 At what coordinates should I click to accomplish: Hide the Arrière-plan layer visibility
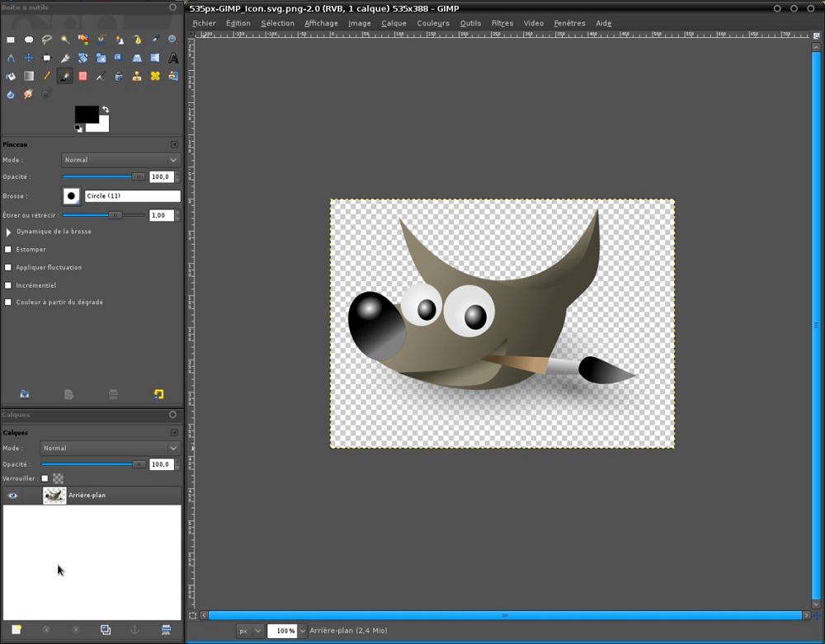point(12,495)
